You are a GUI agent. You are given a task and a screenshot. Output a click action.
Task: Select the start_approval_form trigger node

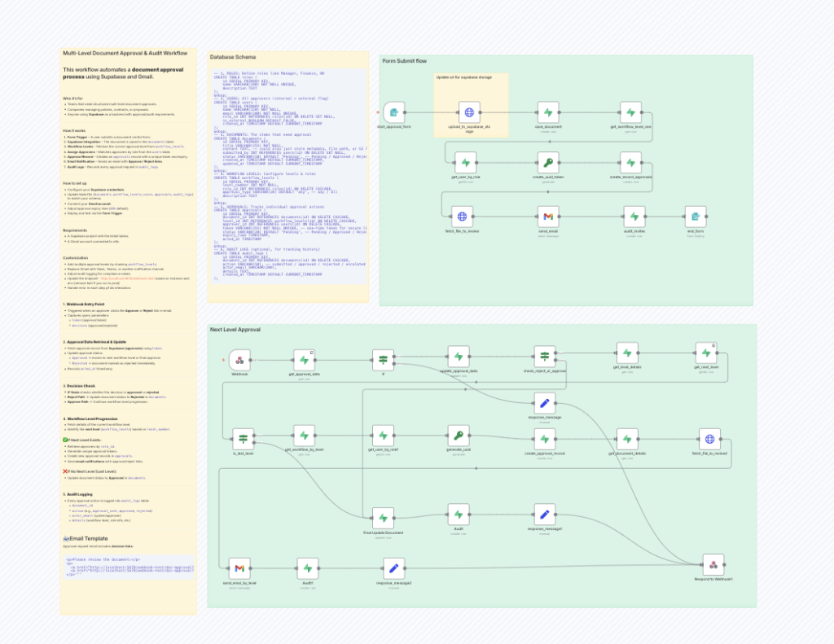394,113
